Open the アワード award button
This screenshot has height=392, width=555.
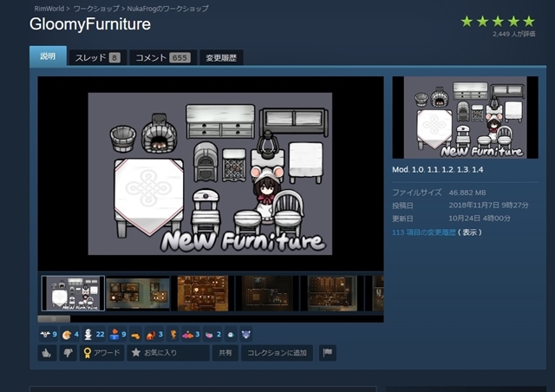pos(101,353)
